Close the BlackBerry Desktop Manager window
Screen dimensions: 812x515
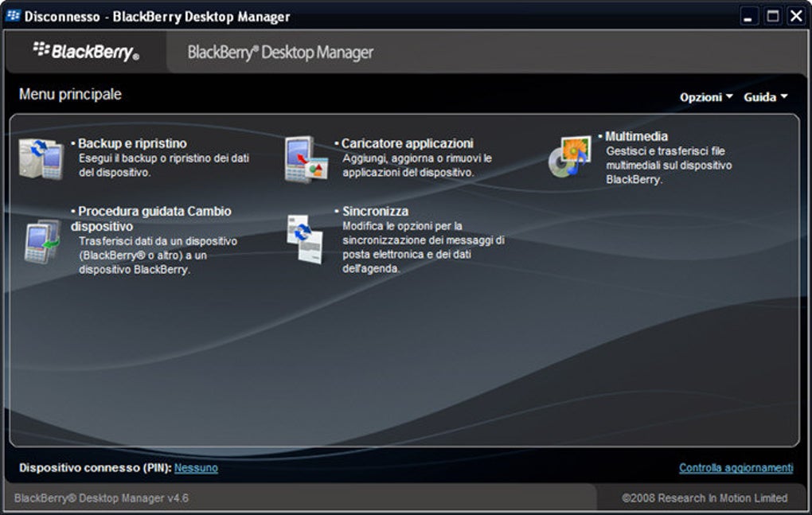pos(795,16)
